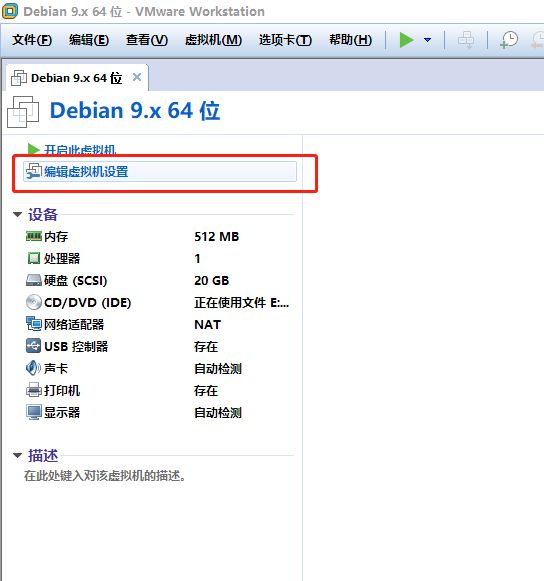Click the processor chip icon beside 处理器
This screenshot has height=581, width=544.
(x=34, y=258)
